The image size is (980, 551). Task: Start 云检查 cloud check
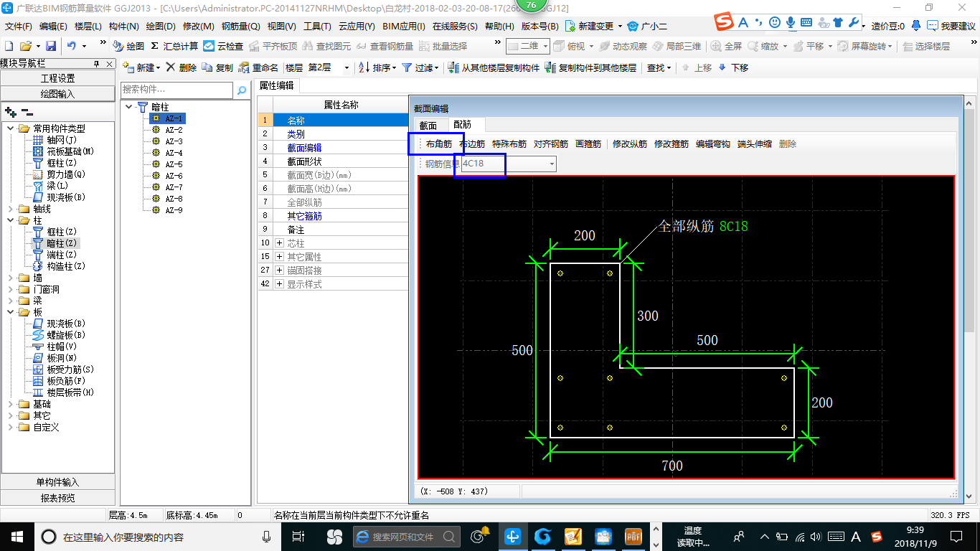pyautogui.click(x=223, y=46)
